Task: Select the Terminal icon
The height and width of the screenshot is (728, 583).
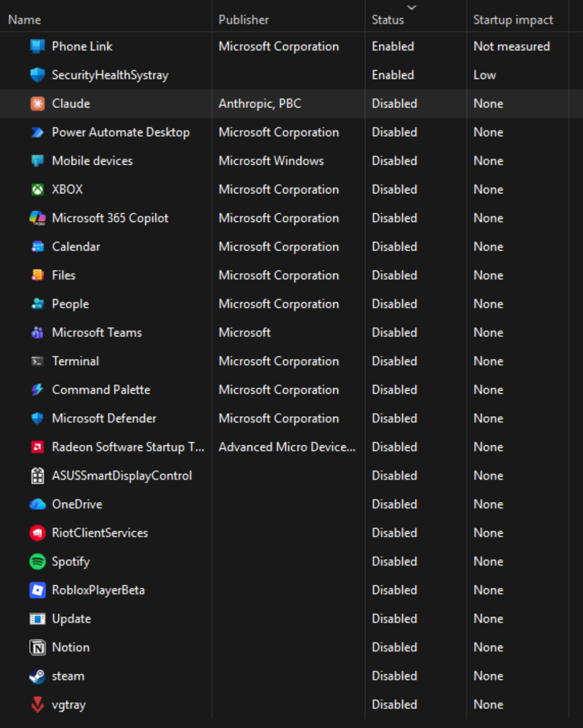Action: tap(38, 361)
